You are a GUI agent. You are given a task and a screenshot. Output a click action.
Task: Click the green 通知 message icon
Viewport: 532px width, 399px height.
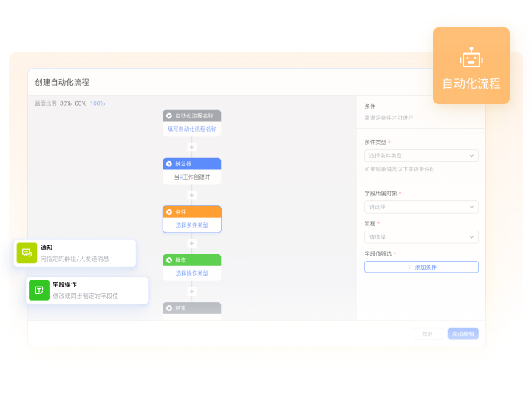27,253
